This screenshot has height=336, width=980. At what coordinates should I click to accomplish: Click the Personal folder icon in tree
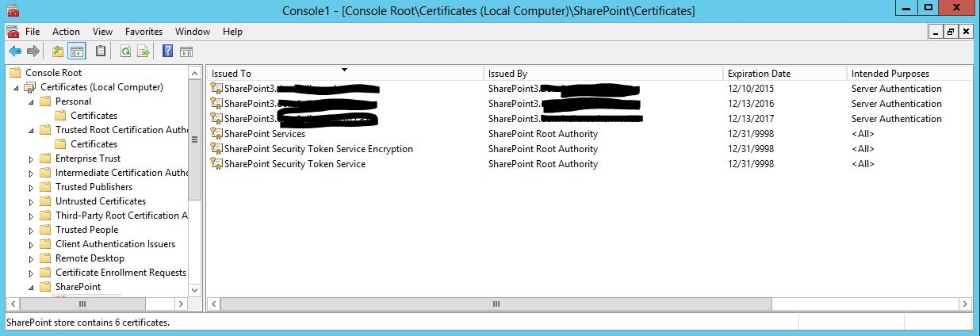(x=45, y=101)
